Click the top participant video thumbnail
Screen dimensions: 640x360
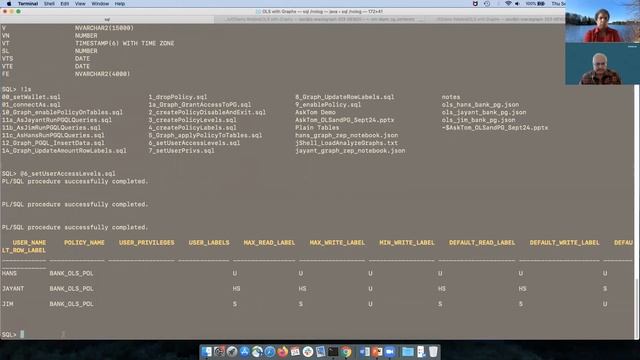tap(602, 21)
